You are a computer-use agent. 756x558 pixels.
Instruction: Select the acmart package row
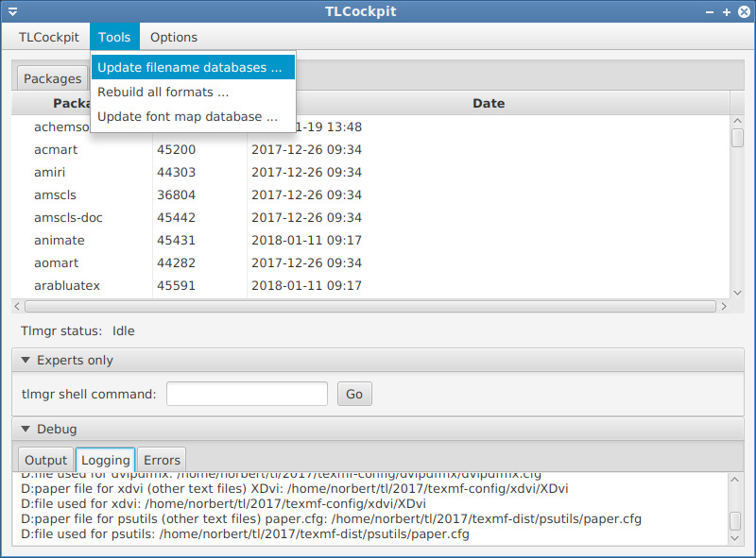click(56, 149)
